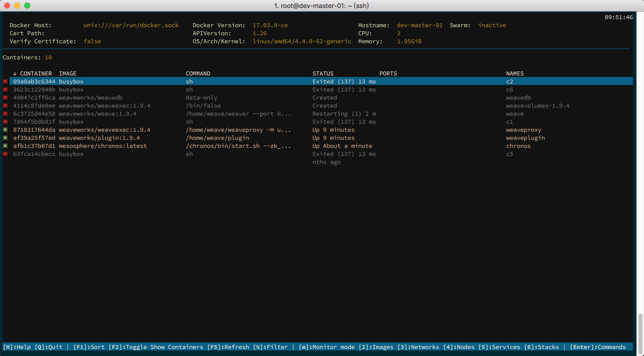Image resolution: width=644 pixels, height=356 pixels.
Task: Click the weaveproxy name cell
Action: click(524, 130)
